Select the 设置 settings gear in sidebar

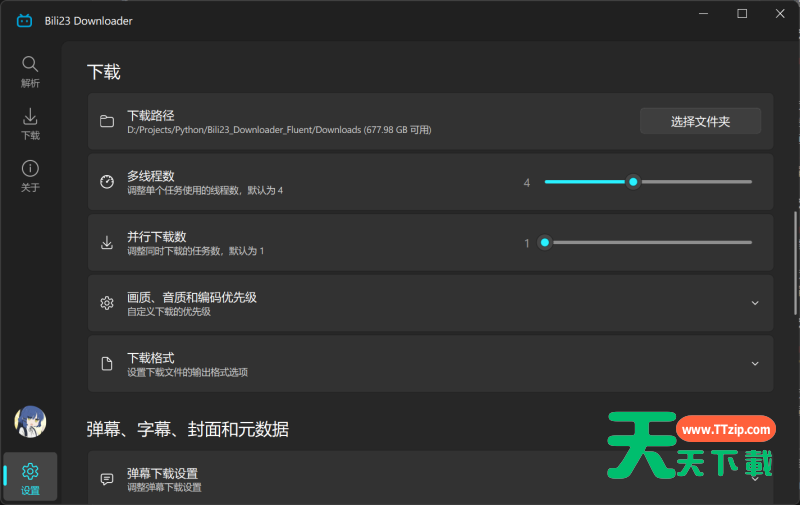pyautogui.click(x=30, y=477)
